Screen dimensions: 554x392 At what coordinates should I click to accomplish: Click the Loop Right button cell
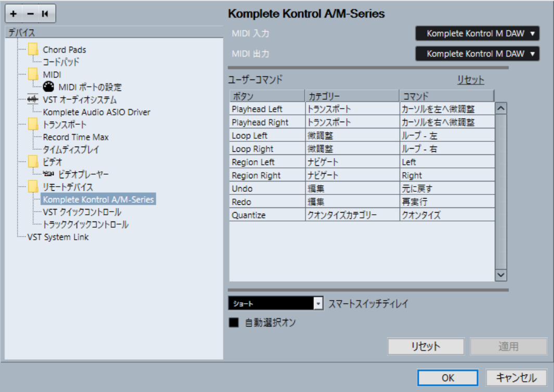(x=267, y=149)
